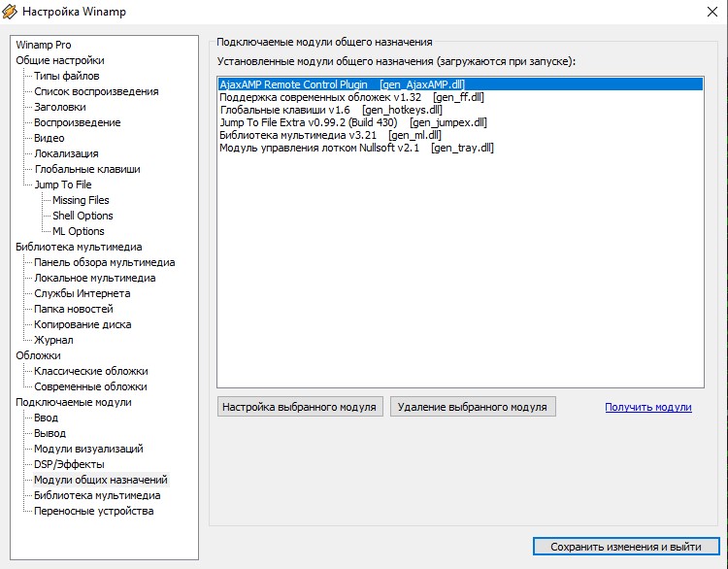The image size is (728, 569).
Task: Open Воспроизведение settings page
Action: point(77,122)
